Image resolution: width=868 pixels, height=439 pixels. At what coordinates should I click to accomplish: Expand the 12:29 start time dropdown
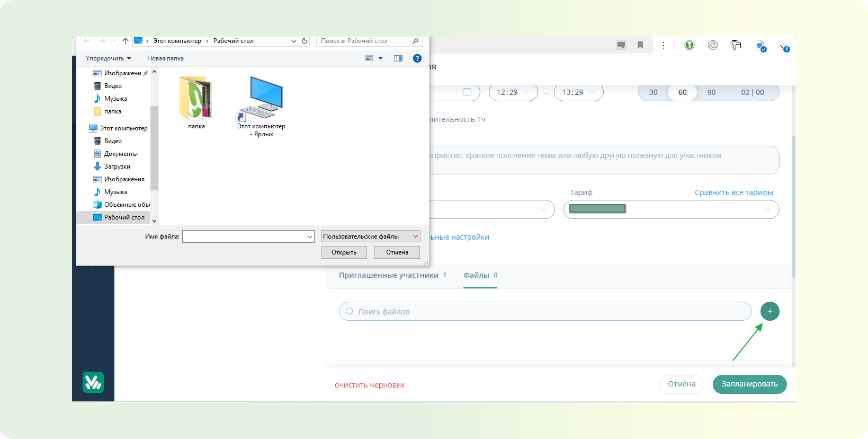point(513,92)
